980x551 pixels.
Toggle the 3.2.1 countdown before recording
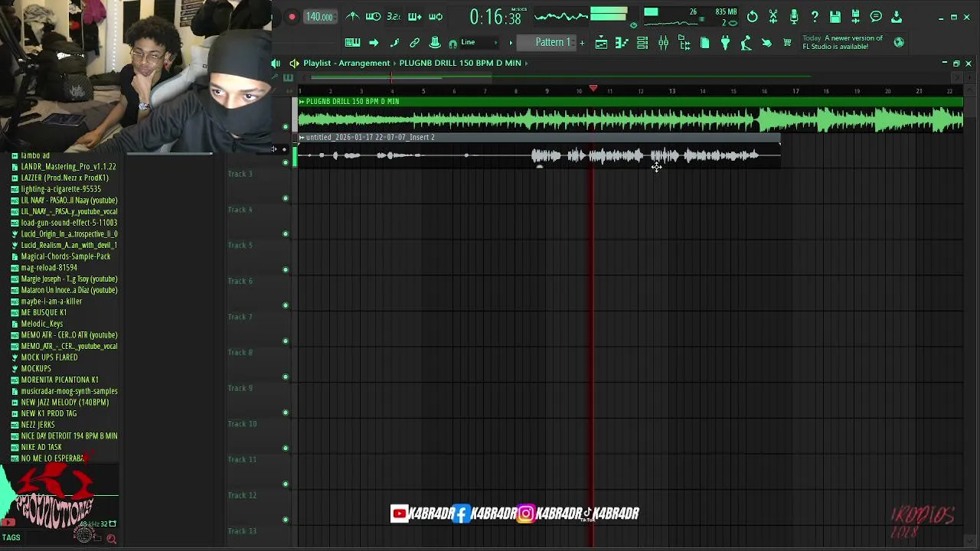tap(394, 17)
